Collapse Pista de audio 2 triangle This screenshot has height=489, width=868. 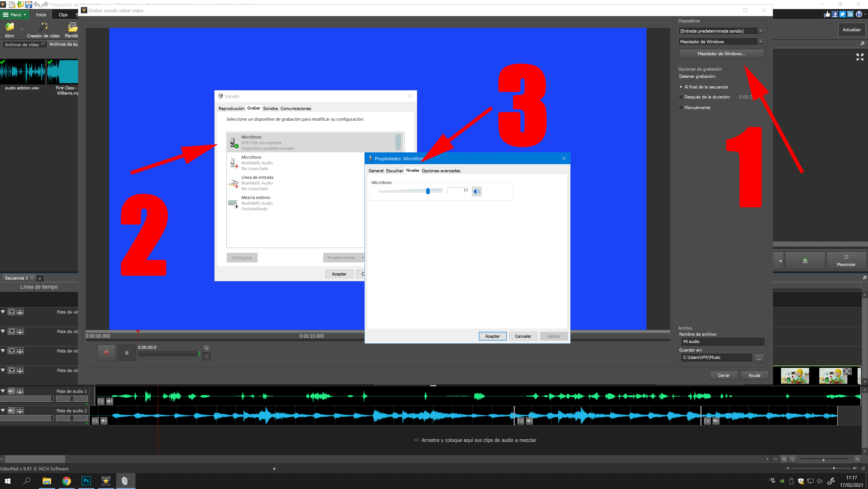[x=3, y=410]
